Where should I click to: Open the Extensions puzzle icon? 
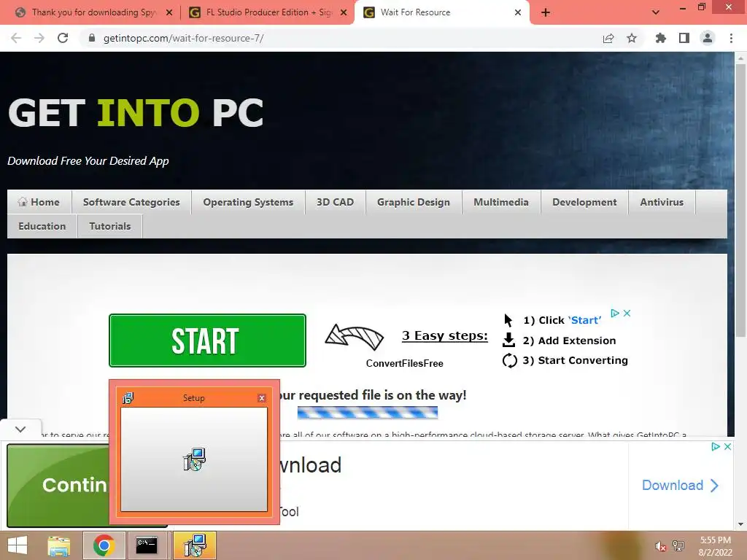(x=660, y=38)
